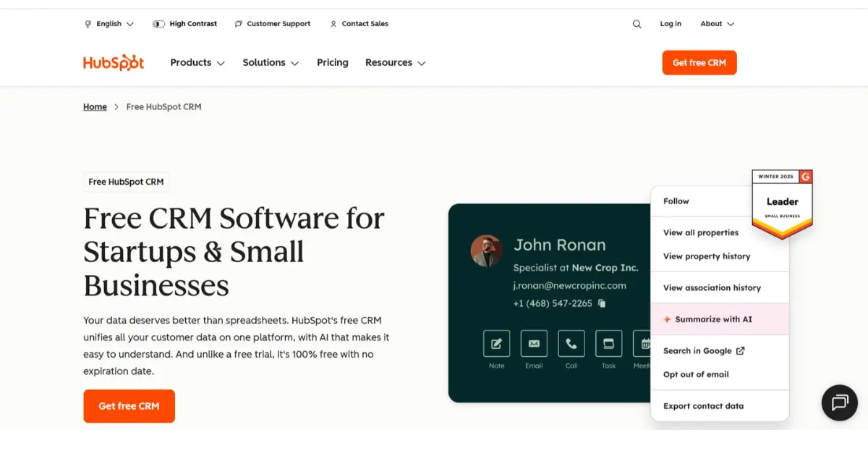
Task: Click the Contact Sales person icon
Action: [333, 24]
